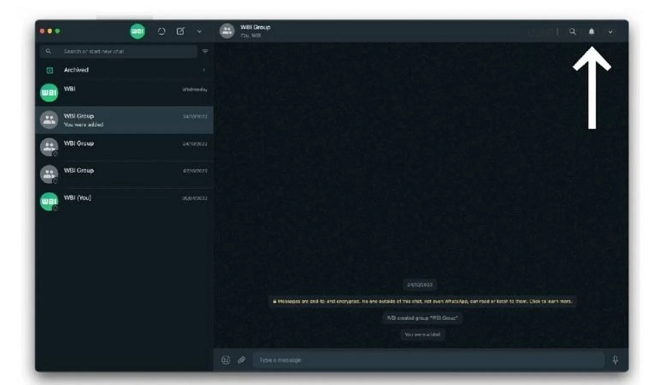
Task: Select WBI Group chat showing You were added
Action: pos(124,120)
